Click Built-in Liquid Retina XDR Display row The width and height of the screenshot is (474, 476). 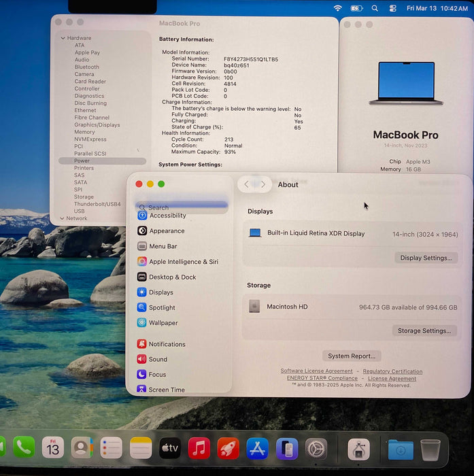(x=352, y=234)
